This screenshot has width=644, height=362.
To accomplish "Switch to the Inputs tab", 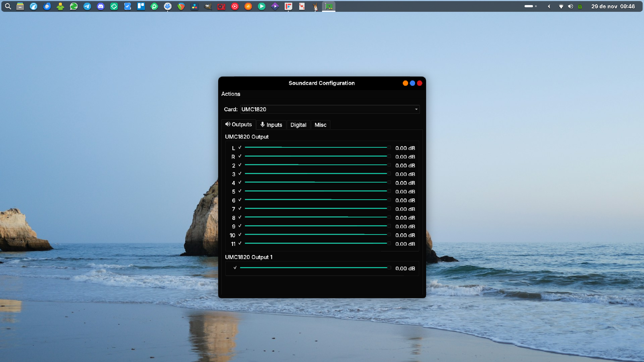I will 271,125.
